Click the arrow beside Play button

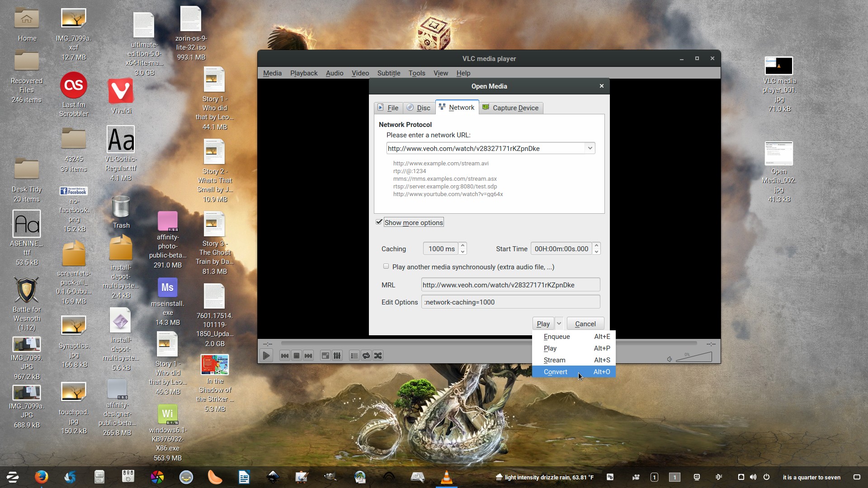coord(559,324)
